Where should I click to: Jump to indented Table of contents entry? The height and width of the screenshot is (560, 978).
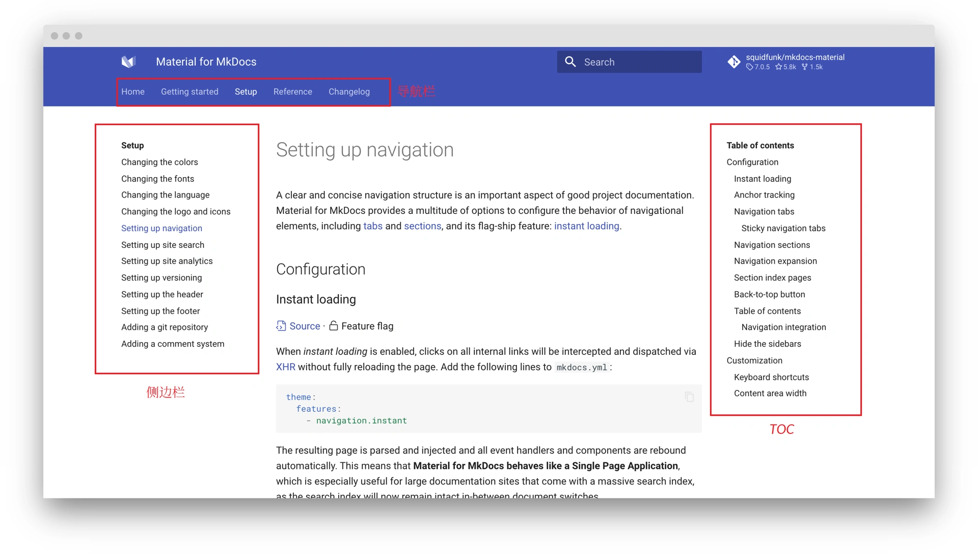coord(767,311)
